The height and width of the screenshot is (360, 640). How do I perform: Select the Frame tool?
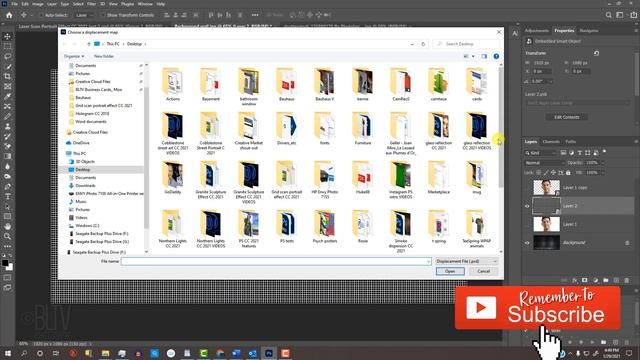pyautogui.click(x=7, y=87)
